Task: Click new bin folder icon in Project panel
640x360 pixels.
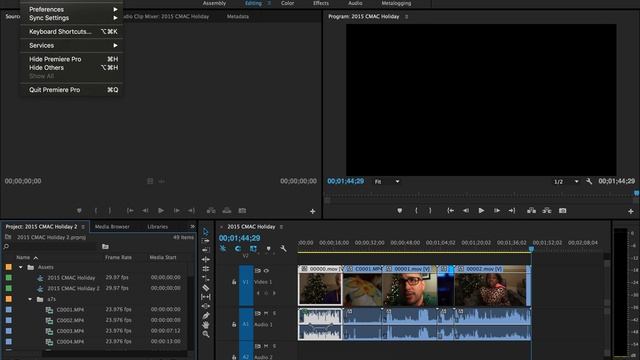Action: pos(105,247)
